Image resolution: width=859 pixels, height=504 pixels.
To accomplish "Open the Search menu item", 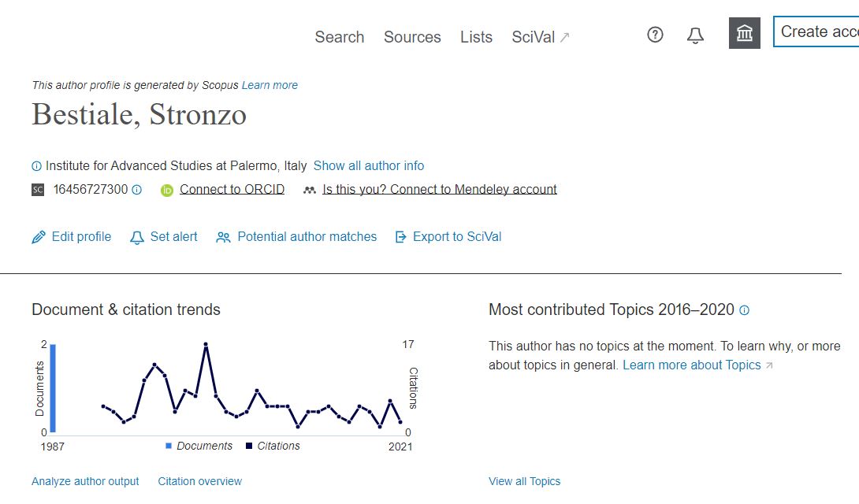I will coord(339,37).
